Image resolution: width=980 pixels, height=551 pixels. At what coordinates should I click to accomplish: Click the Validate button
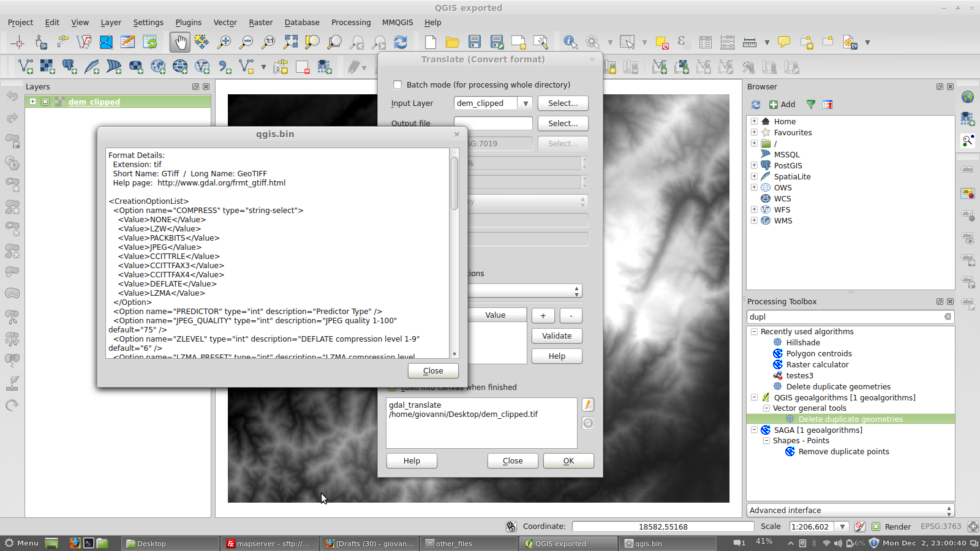[x=556, y=336]
